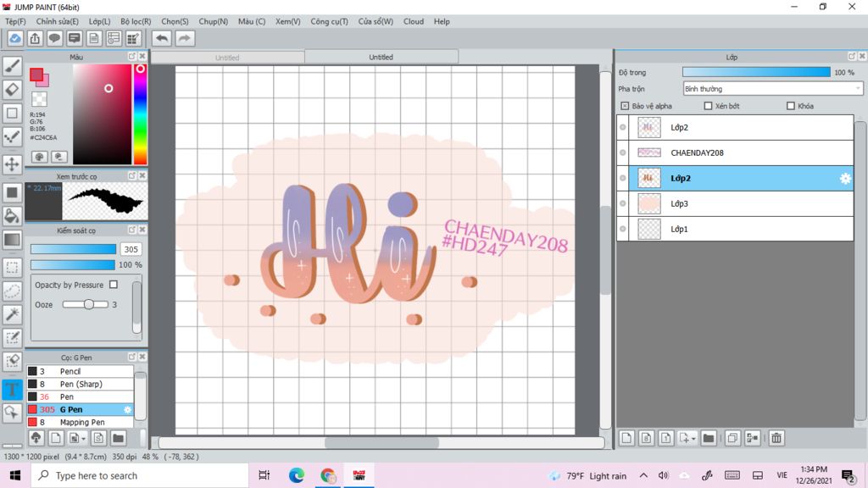The image size is (868, 488).
Task: Undo the last action with the left arrow
Action: (x=162, y=38)
